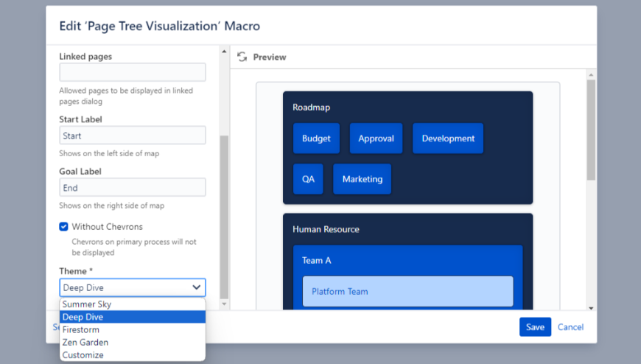Click the preview refresh icon
641x364 pixels.
click(x=242, y=57)
